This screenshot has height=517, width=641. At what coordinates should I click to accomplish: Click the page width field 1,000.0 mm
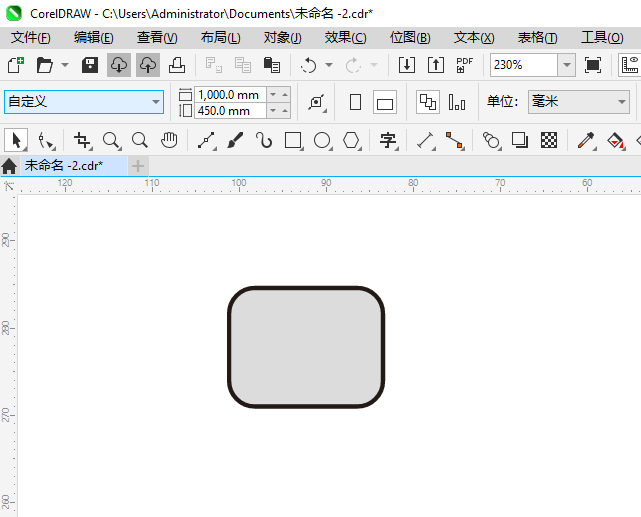tap(229, 95)
